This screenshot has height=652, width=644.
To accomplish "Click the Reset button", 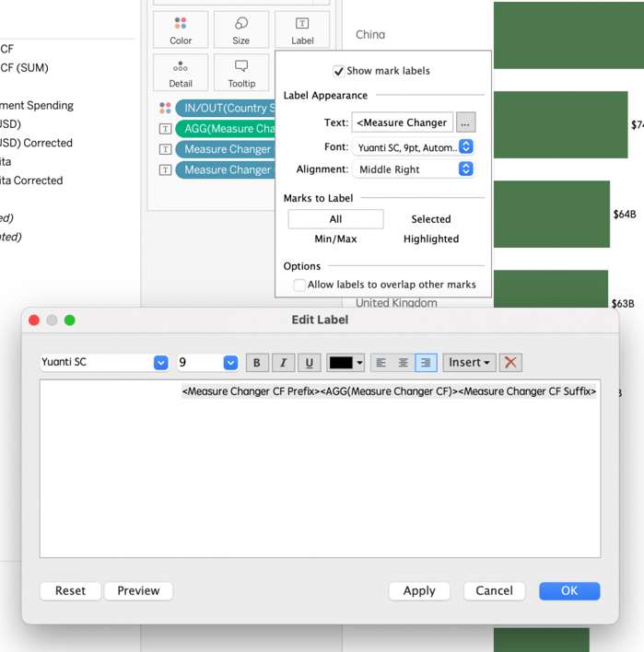I will tap(70, 591).
